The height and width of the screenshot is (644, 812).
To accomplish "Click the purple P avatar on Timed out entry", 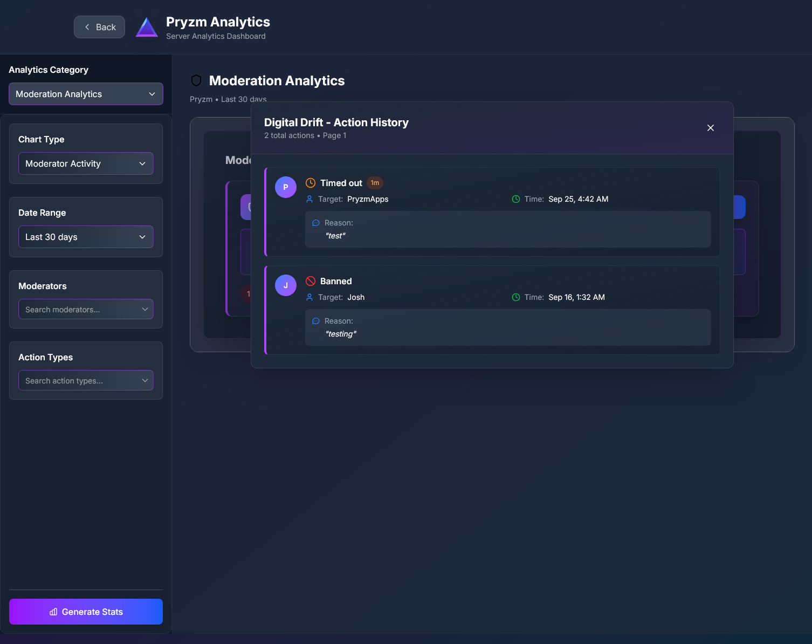I will (x=286, y=187).
